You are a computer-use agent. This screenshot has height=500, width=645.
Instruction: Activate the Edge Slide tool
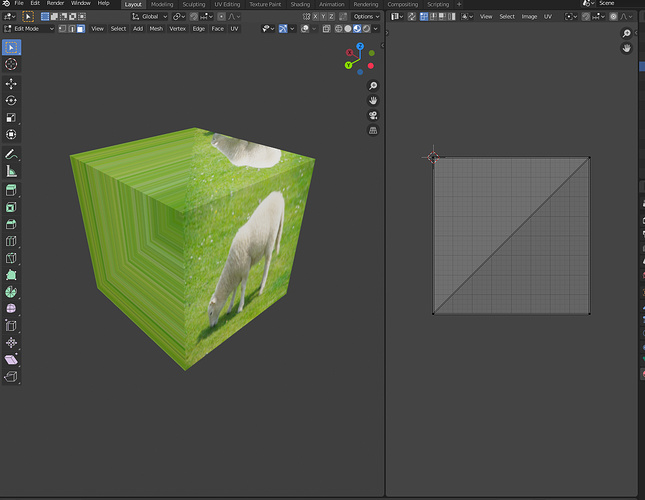[x=11, y=326]
